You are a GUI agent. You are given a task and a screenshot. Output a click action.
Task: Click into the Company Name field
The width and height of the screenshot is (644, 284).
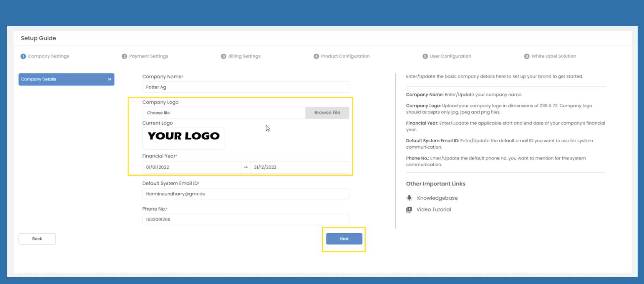tap(246, 87)
